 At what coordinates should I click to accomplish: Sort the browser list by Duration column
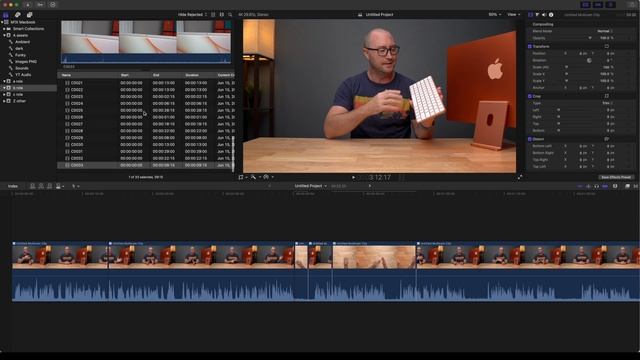coord(192,75)
